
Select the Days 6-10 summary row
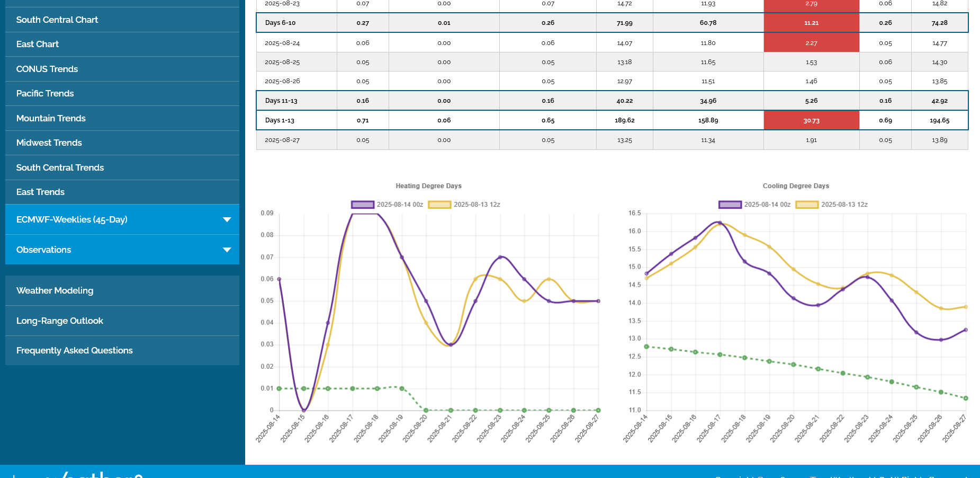tap(281, 23)
